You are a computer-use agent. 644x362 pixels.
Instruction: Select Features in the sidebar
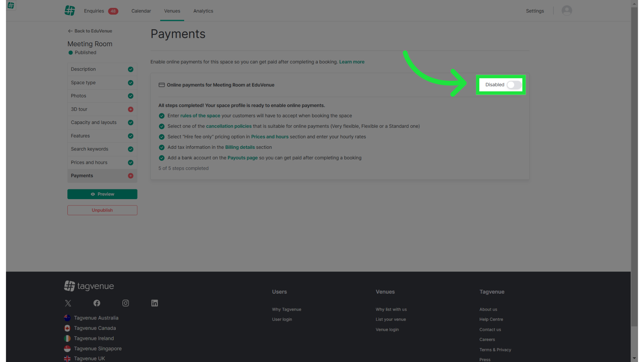click(x=102, y=136)
